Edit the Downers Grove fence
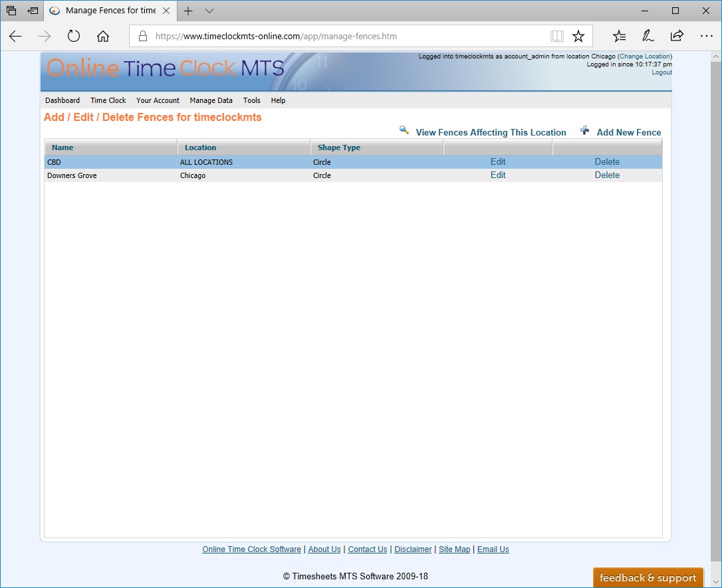This screenshot has width=722, height=588. pyautogui.click(x=498, y=175)
